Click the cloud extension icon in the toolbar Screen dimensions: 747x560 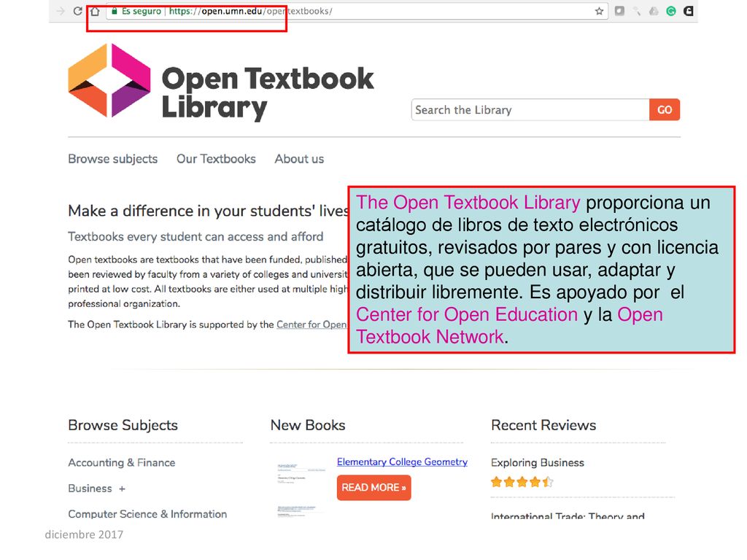coord(654,11)
